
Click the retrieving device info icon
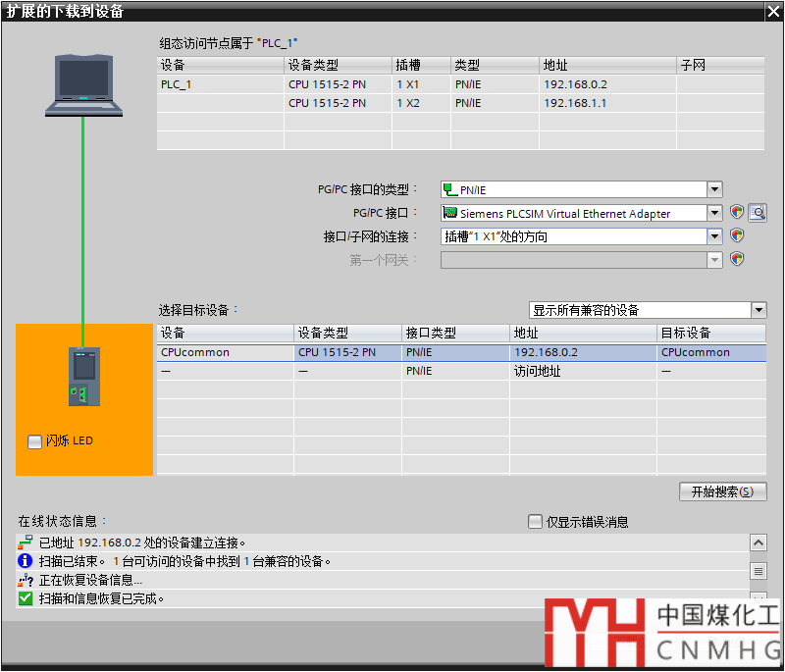[x=26, y=580]
